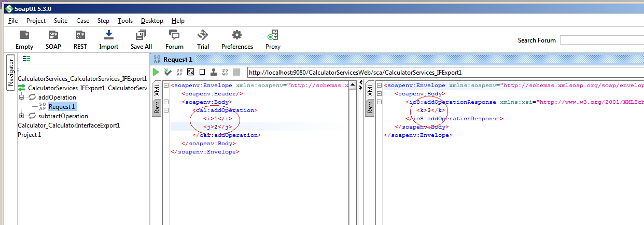Open the Project menu
Image resolution: width=644 pixels, height=225 pixels.
[36, 21]
